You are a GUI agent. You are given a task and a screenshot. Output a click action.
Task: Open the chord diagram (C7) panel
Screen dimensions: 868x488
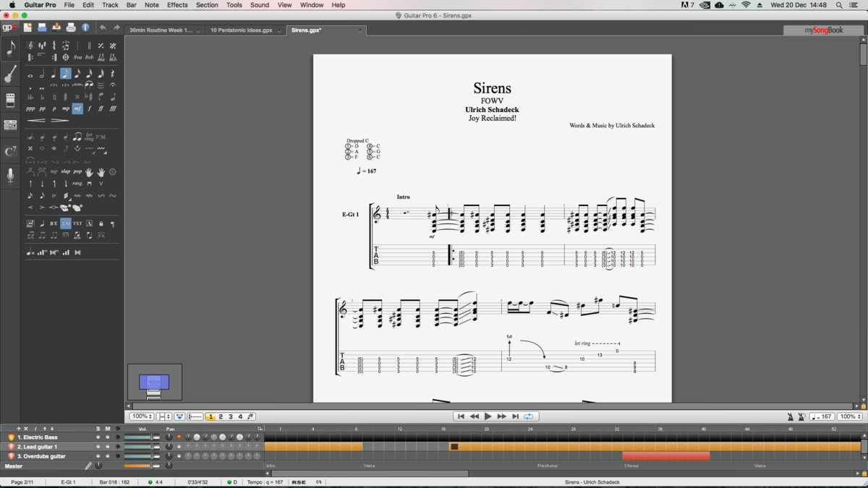[x=10, y=151]
